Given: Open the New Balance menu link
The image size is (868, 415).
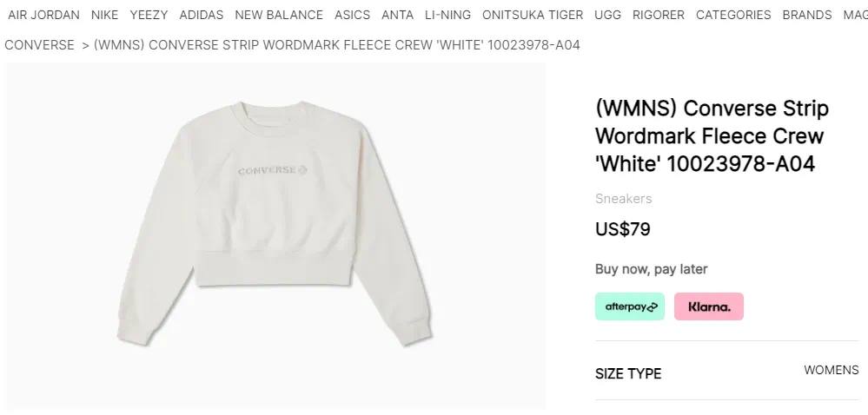Looking at the screenshot, I should (279, 15).
